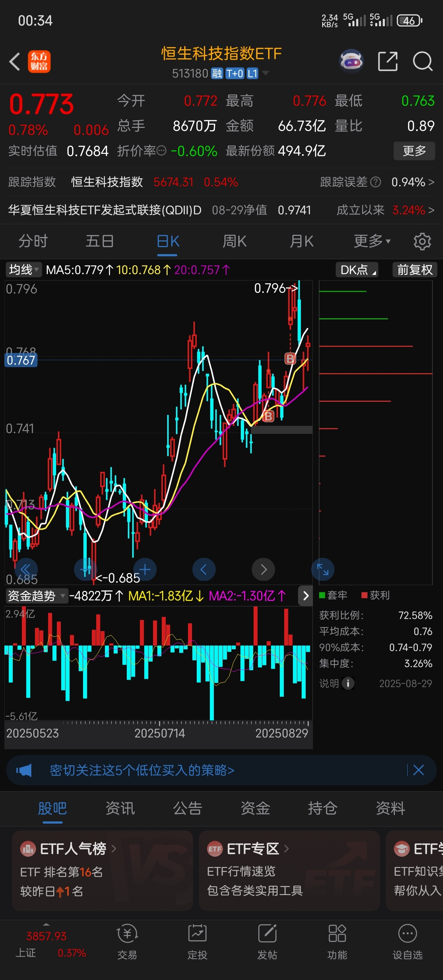Tap upper B buy marker on chart
443x980 pixels.
[x=290, y=358]
